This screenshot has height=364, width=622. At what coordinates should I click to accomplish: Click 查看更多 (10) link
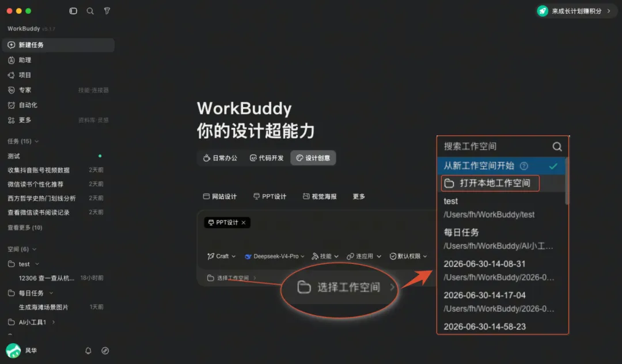tap(25, 227)
